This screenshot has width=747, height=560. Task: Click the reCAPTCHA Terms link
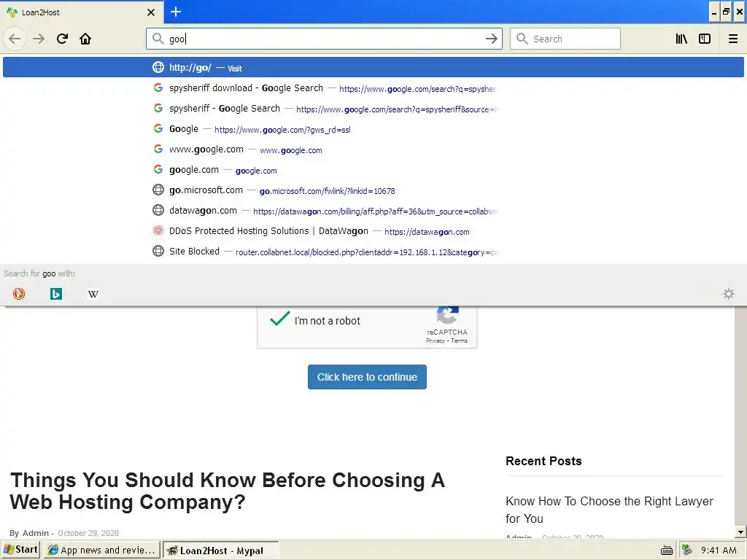pyautogui.click(x=460, y=341)
